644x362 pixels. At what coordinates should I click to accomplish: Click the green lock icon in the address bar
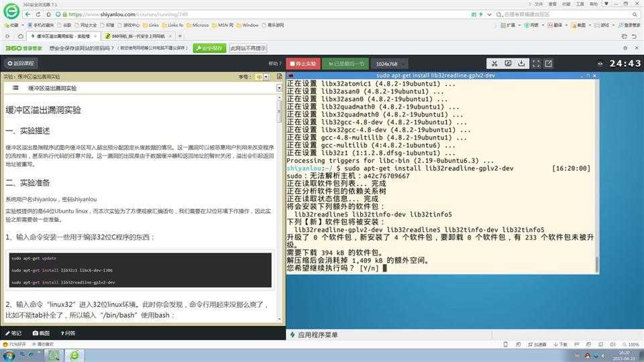(x=64, y=14)
